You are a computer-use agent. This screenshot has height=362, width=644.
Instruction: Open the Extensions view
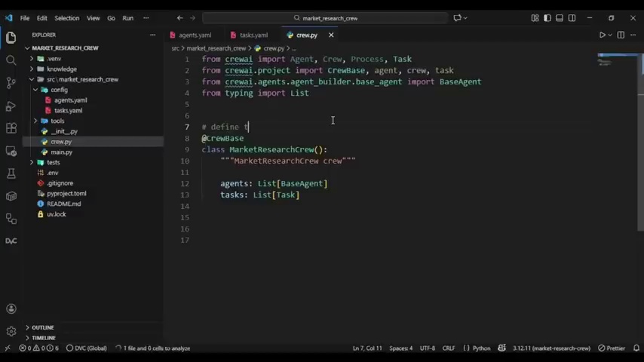[11, 128]
